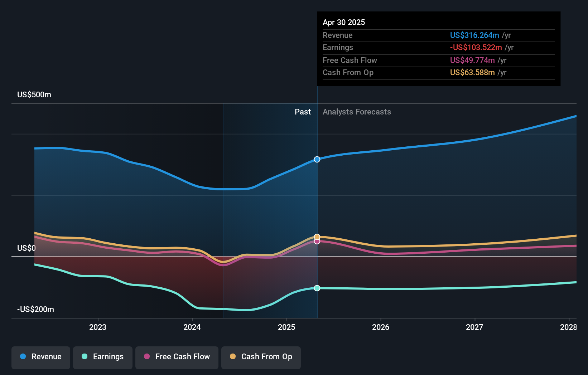View the Analysts Forecasts section
The image size is (588, 375).
pyautogui.click(x=356, y=112)
